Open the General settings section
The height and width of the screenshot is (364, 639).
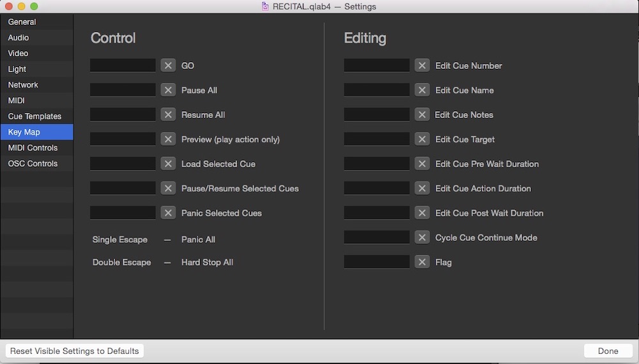[22, 22]
